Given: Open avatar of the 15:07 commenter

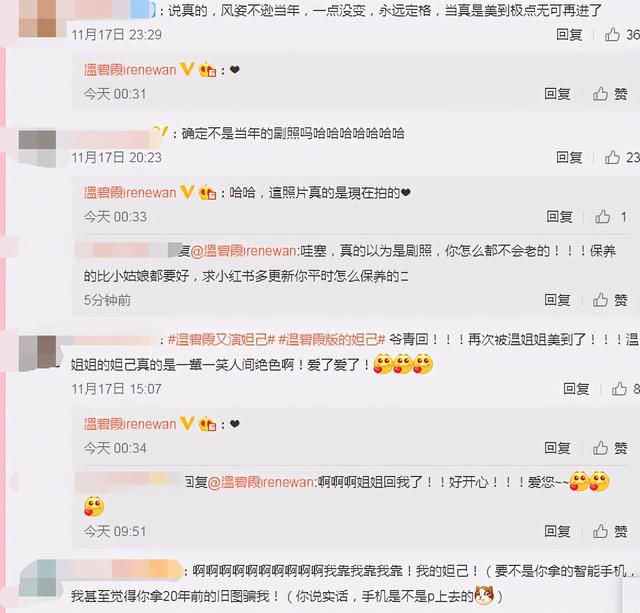Looking at the screenshot, I should coord(37,353).
